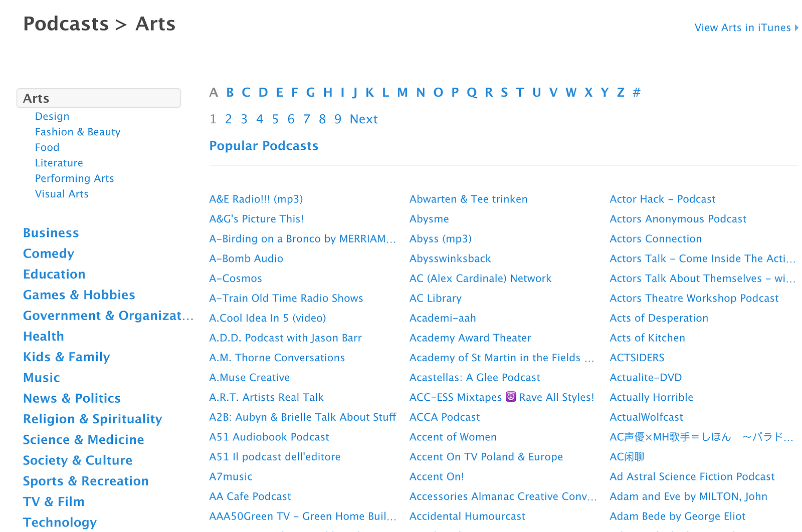802x532 pixels.
Task: Open the Fashion & Beauty subcategory
Action: click(78, 132)
